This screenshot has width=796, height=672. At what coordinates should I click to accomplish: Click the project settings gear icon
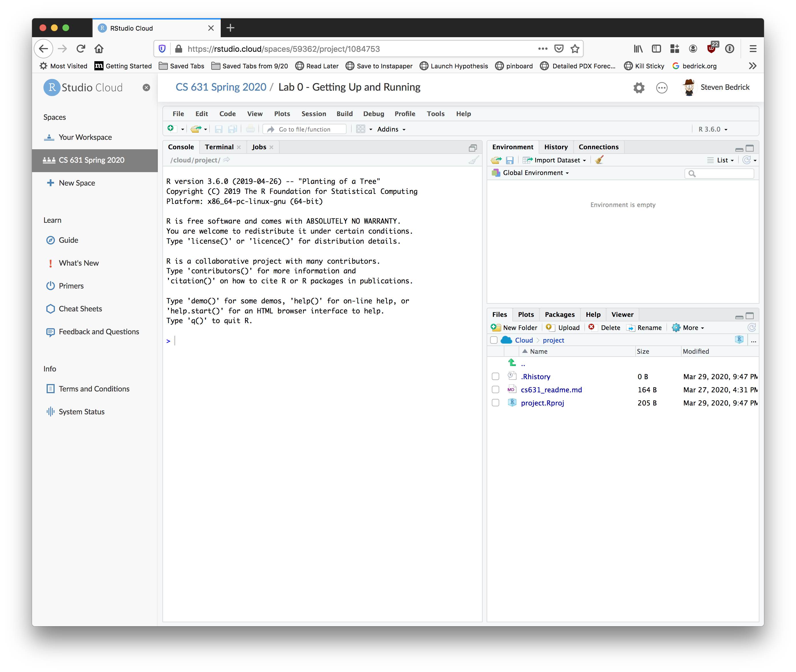click(639, 88)
